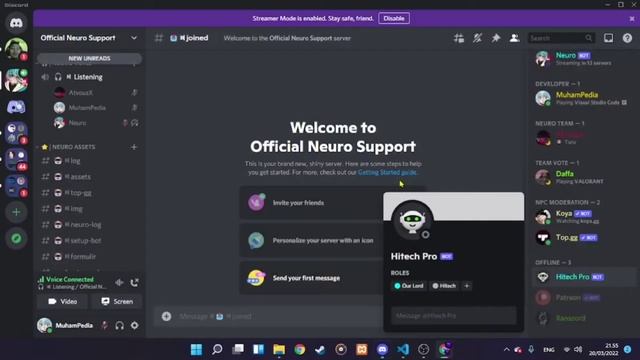Click message attachment plus button

166,316
